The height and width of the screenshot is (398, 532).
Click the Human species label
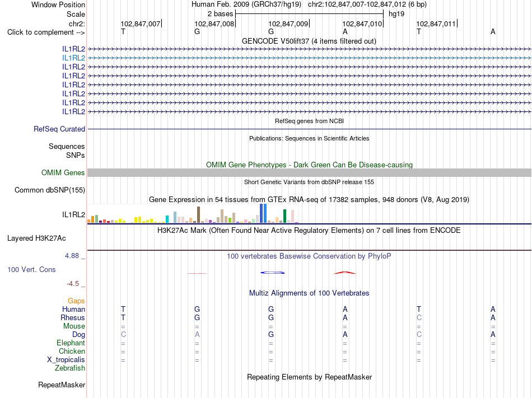[73, 309]
